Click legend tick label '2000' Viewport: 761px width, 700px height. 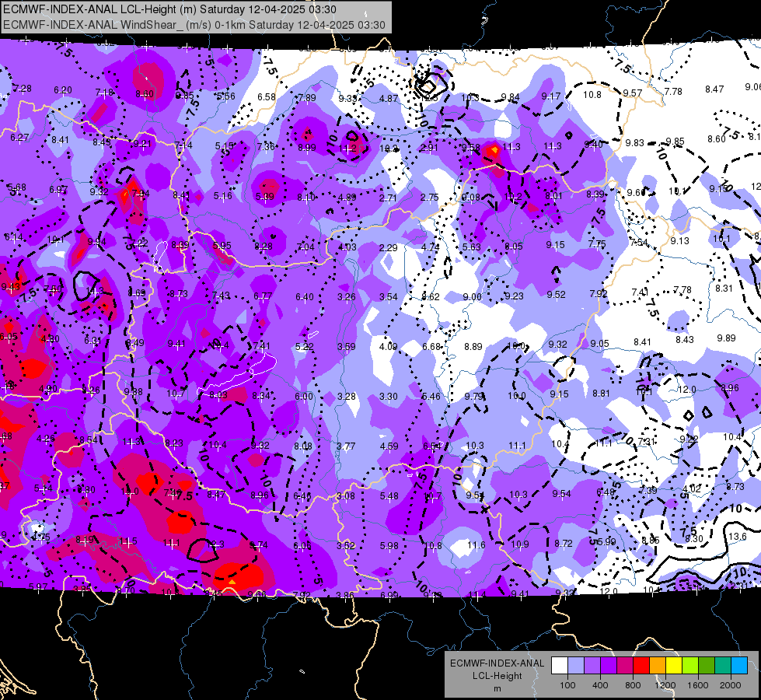[x=731, y=685]
